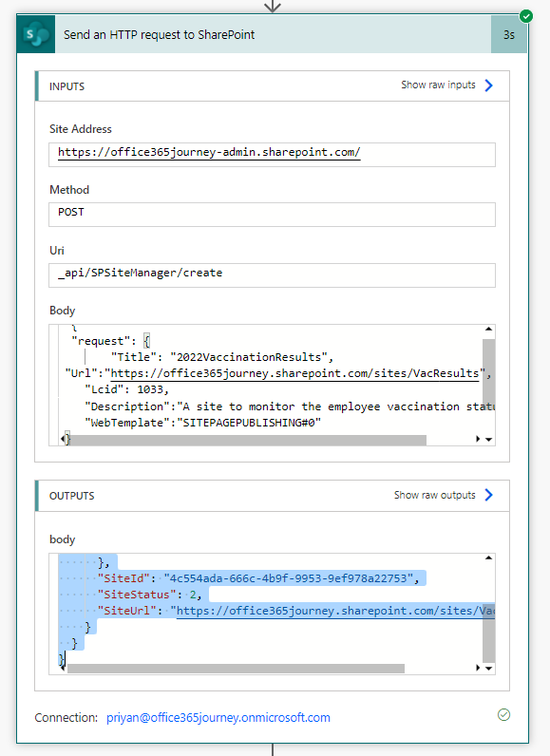Click the Connection: label
Screen dimensions: 550x756
tap(66, 718)
